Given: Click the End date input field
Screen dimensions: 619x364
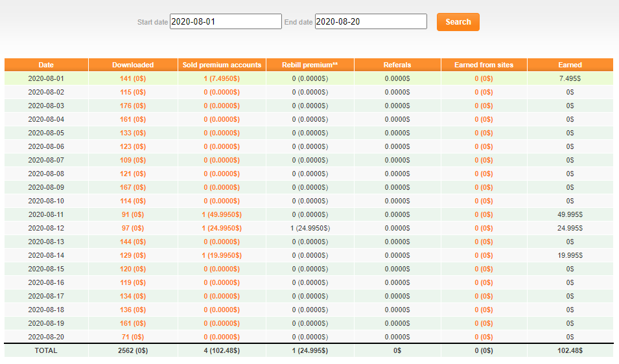Looking at the screenshot, I should [x=371, y=21].
